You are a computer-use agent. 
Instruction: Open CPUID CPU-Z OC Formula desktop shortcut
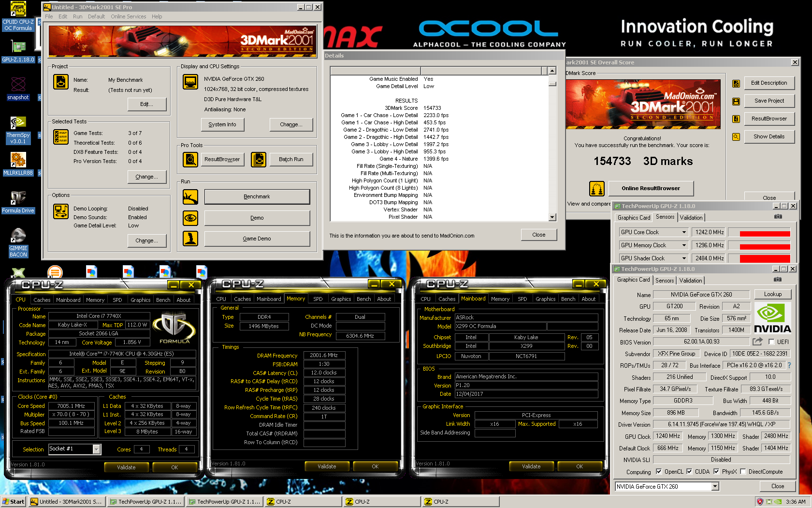(x=18, y=17)
